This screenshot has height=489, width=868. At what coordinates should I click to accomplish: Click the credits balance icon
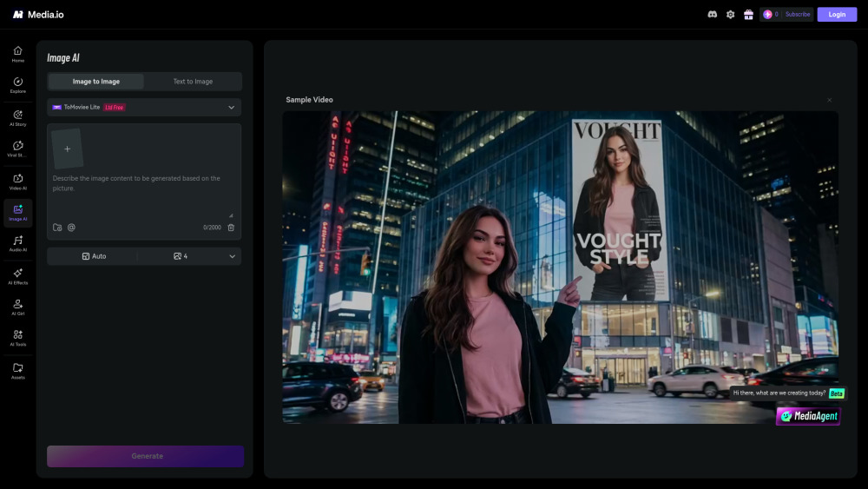click(x=768, y=15)
